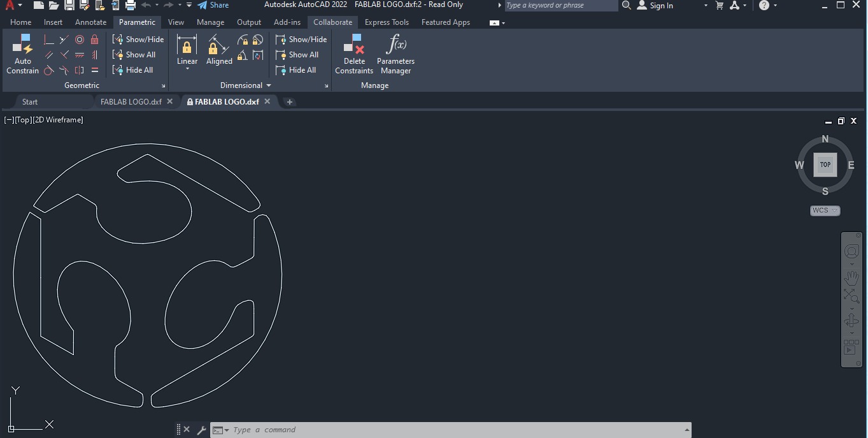Image resolution: width=868 pixels, height=438 pixels.
Task: Click Hide All geometric constraints
Action: pos(133,70)
